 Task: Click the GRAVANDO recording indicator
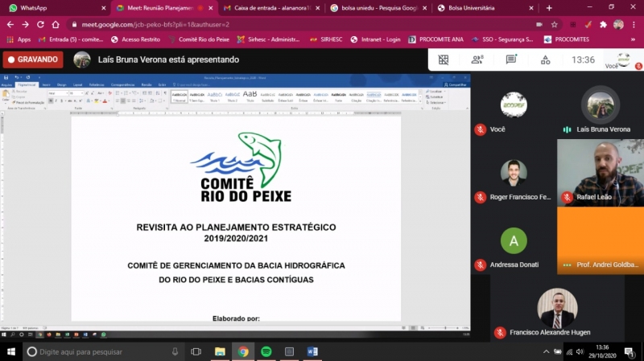tap(33, 59)
